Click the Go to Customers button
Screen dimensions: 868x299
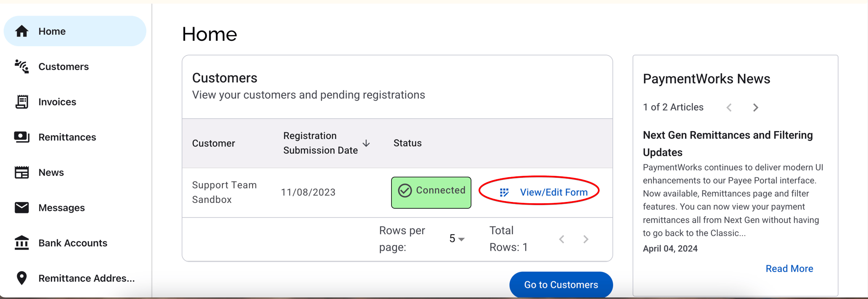point(561,284)
